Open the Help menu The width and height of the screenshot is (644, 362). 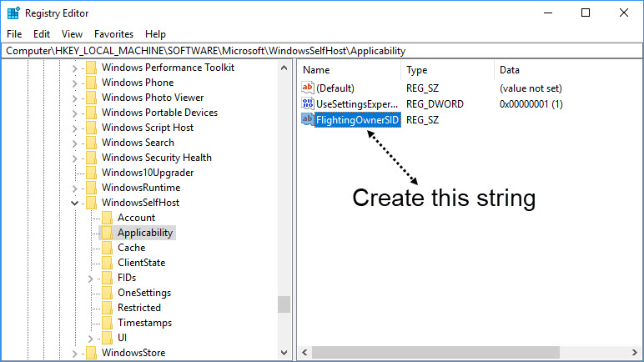coord(155,34)
